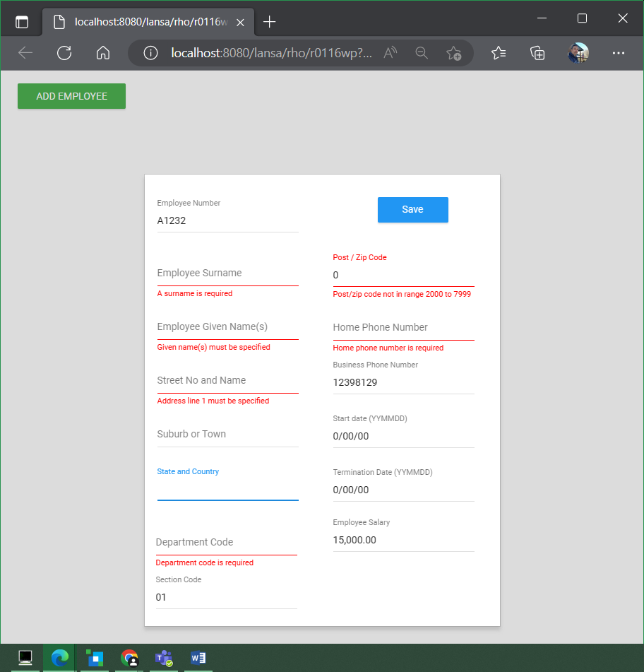Launch Google Chrome from taskbar
This screenshot has width=644, height=672.
pyautogui.click(x=129, y=658)
